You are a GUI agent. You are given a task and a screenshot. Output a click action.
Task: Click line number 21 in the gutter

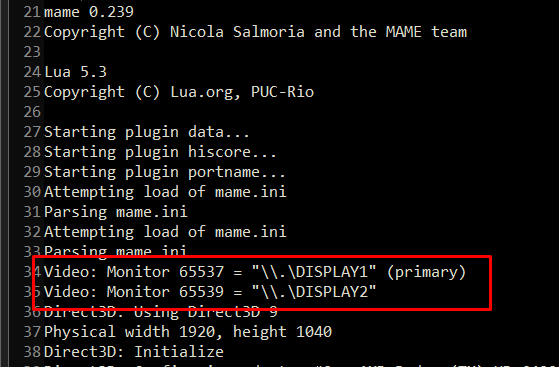(32, 12)
